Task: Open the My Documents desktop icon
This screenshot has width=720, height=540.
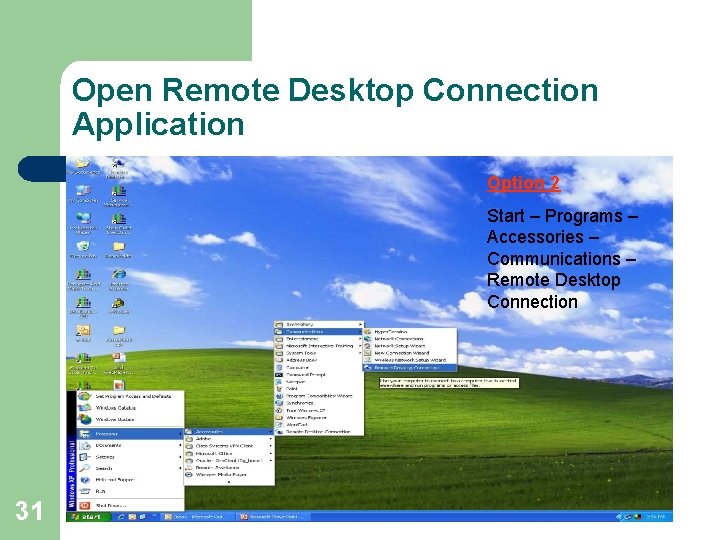Action: (83, 166)
